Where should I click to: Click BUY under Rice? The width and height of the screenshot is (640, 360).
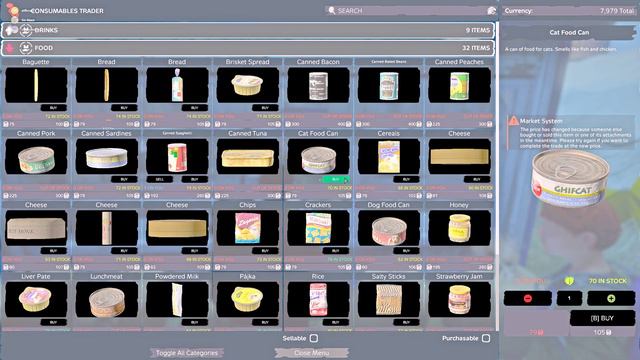pos(336,322)
